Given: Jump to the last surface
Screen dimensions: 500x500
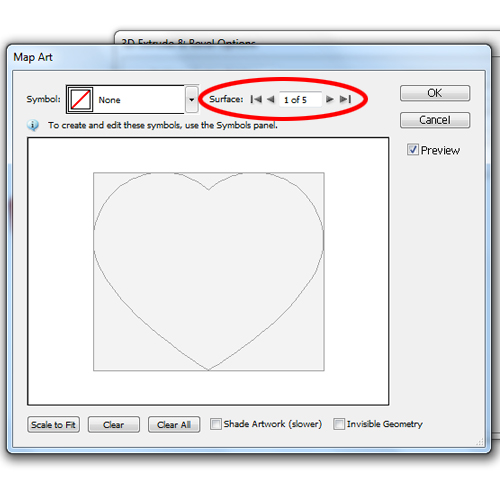Looking at the screenshot, I should coord(345,99).
